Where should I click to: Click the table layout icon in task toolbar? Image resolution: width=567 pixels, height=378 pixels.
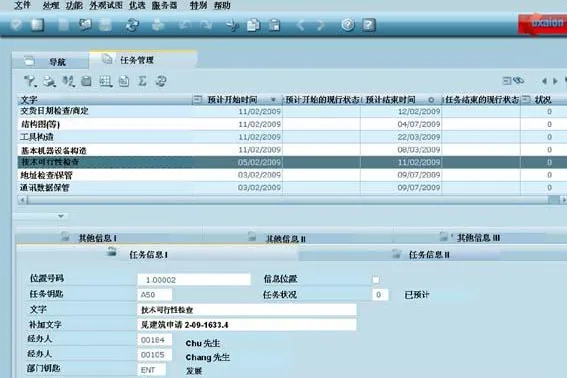tap(106, 81)
